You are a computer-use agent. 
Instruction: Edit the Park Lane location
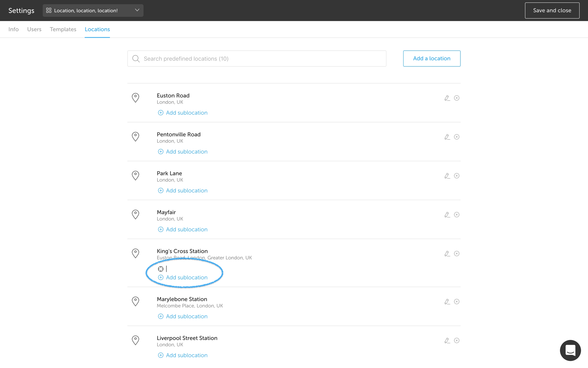[x=447, y=176]
